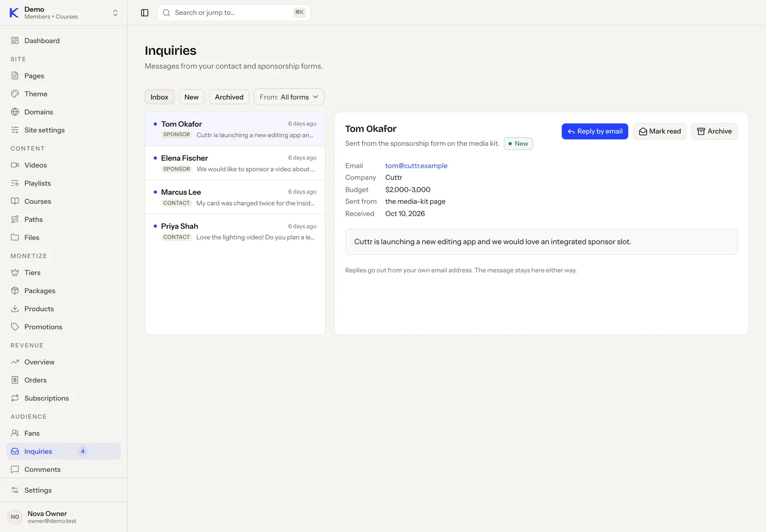The height and width of the screenshot is (532, 766).
Task: Archive the Tom Okafor inquiry
Action: tap(714, 131)
